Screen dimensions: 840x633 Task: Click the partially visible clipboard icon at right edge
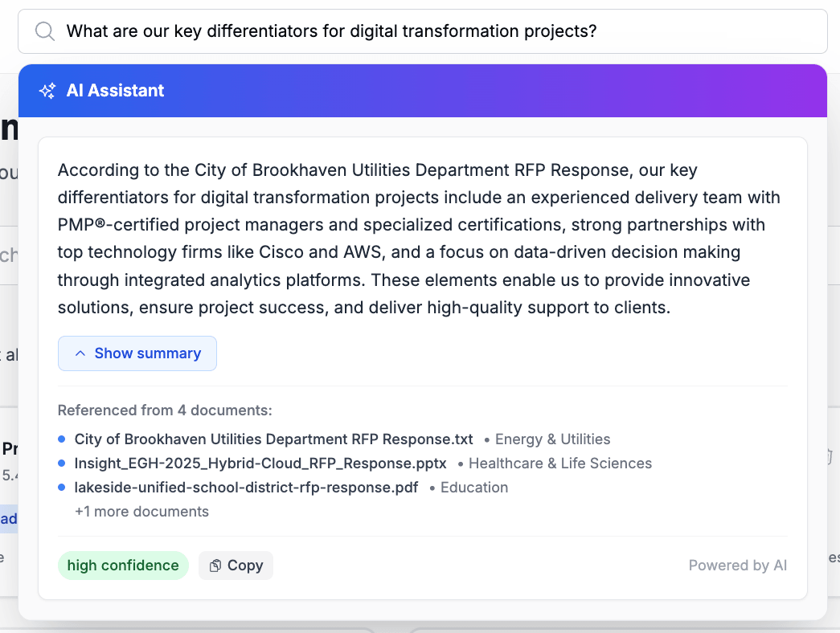[x=830, y=455]
